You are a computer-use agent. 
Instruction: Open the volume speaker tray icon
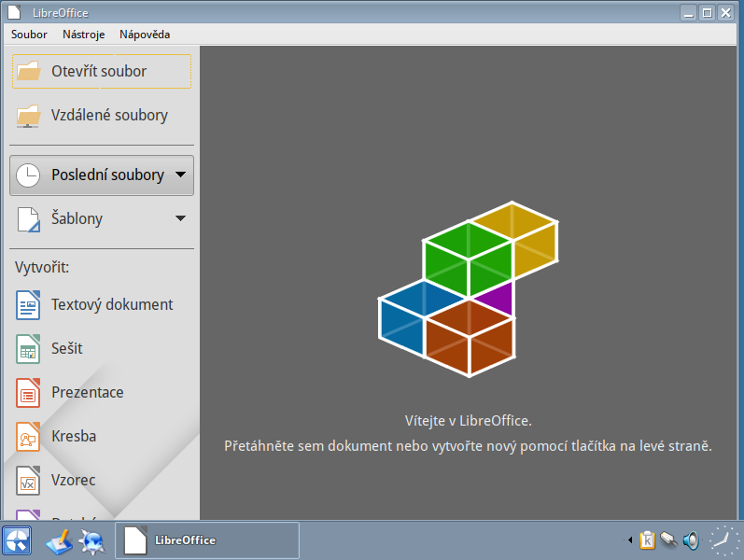691,540
